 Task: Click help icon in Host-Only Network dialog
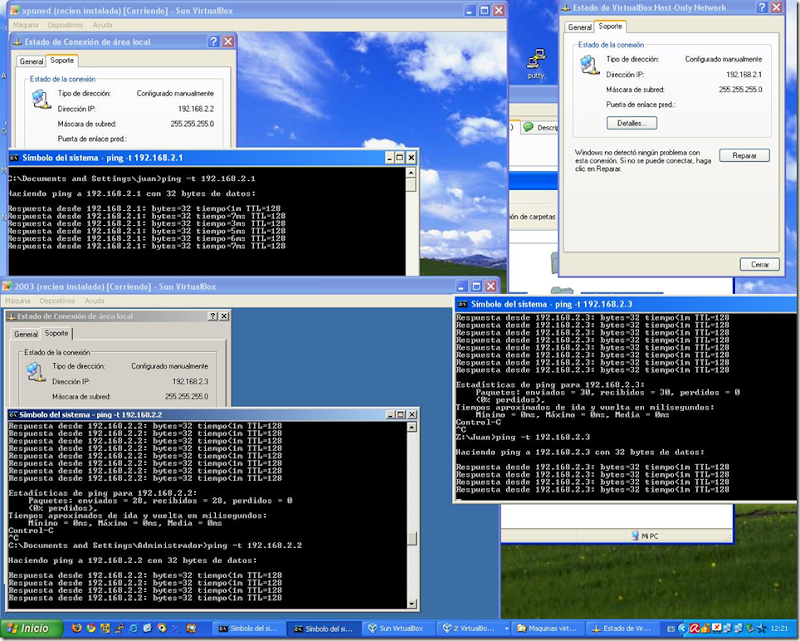click(762, 7)
